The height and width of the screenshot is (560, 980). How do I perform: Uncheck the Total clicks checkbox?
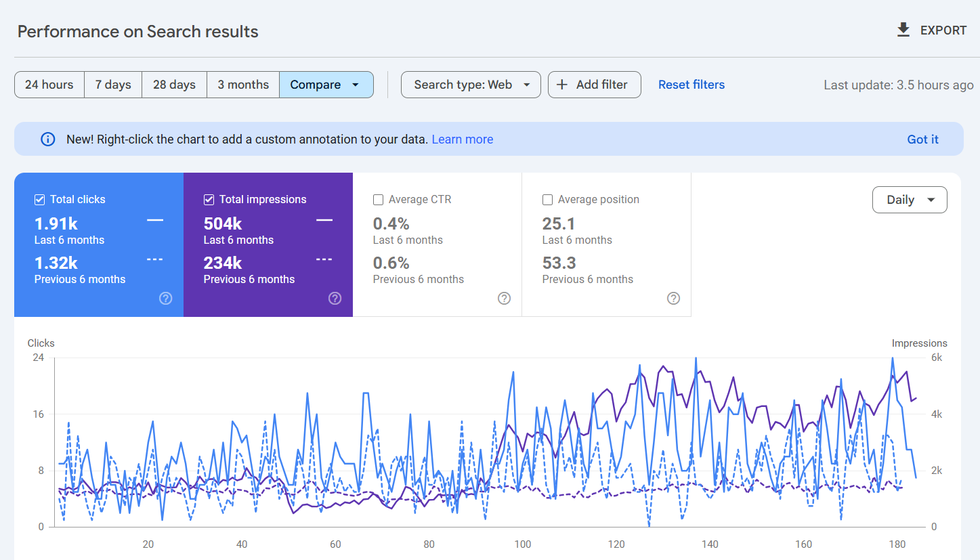coord(39,199)
